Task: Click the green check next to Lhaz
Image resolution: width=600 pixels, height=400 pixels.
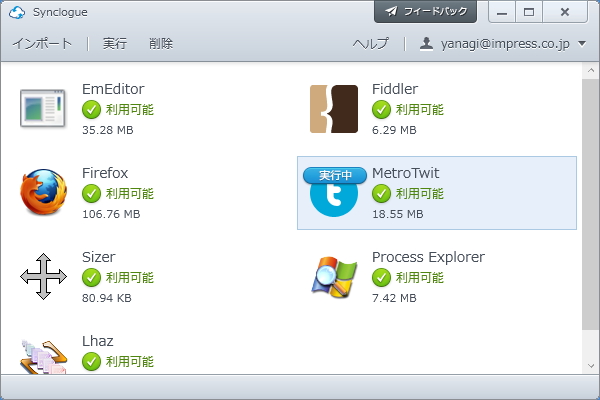Action: pyautogui.click(x=91, y=362)
